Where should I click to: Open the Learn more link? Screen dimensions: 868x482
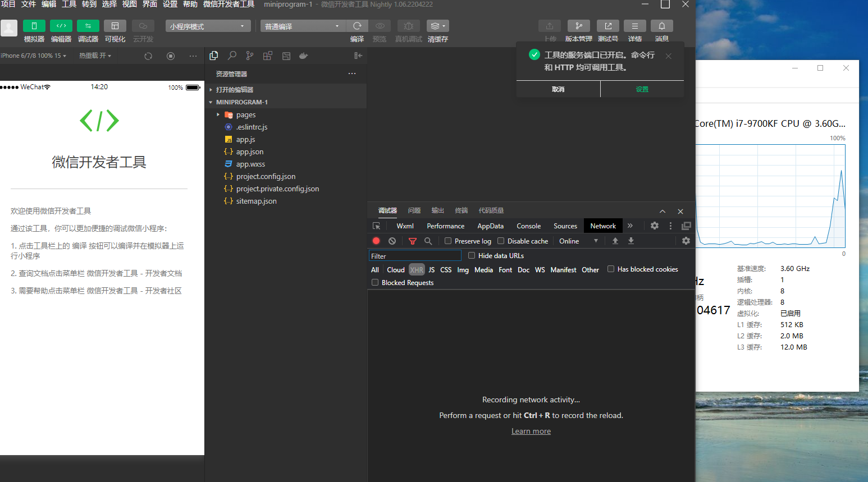[x=531, y=431]
